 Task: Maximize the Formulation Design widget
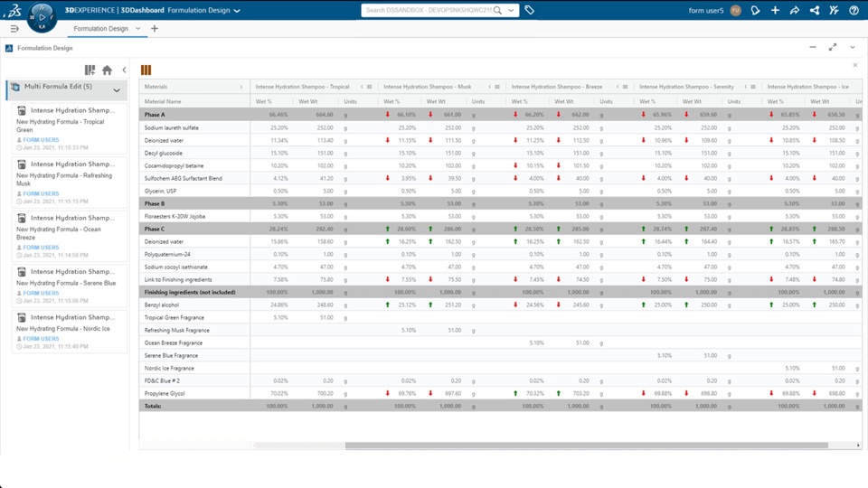[833, 48]
